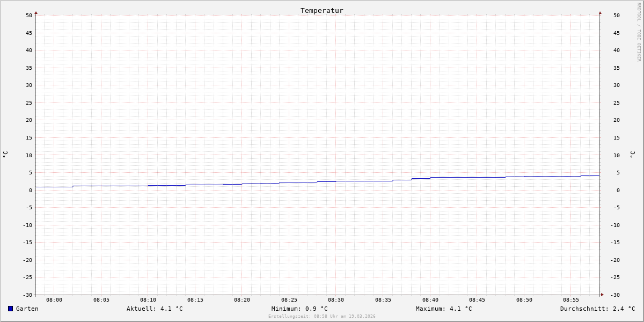Click the 08:35 time axis label

pyautogui.click(x=383, y=300)
